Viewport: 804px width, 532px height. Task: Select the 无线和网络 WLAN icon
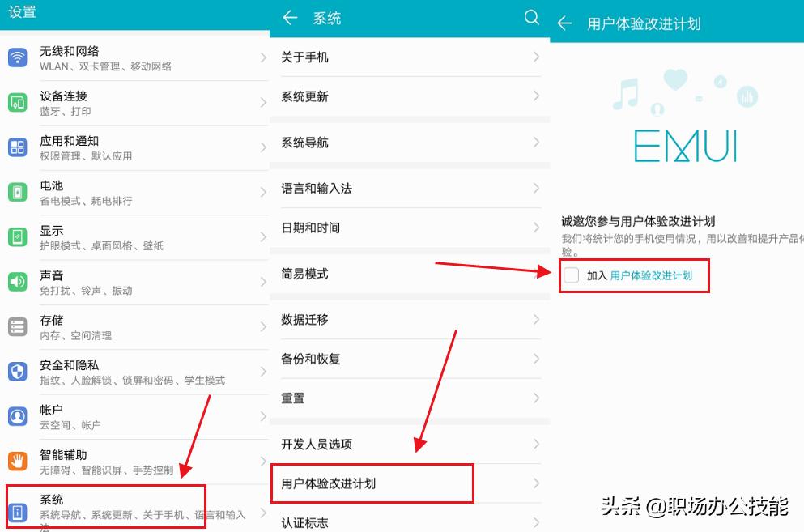[x=17, y=57]
